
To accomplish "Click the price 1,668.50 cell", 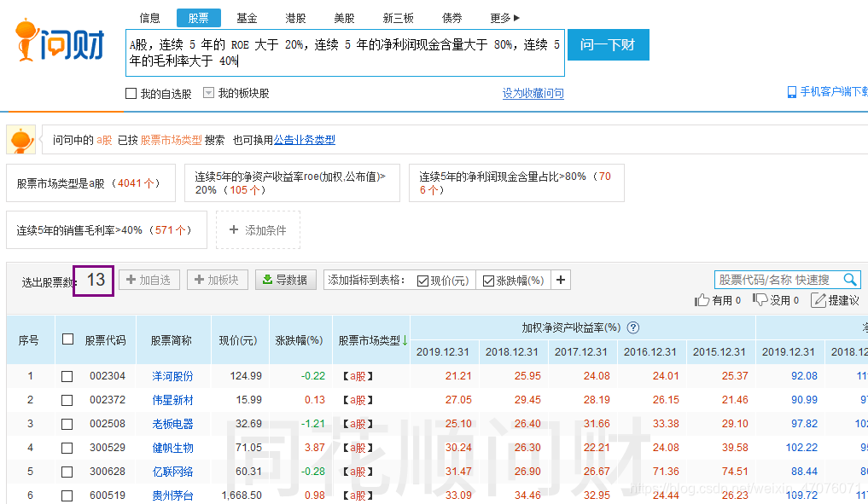I will click(x=242, y=495).
